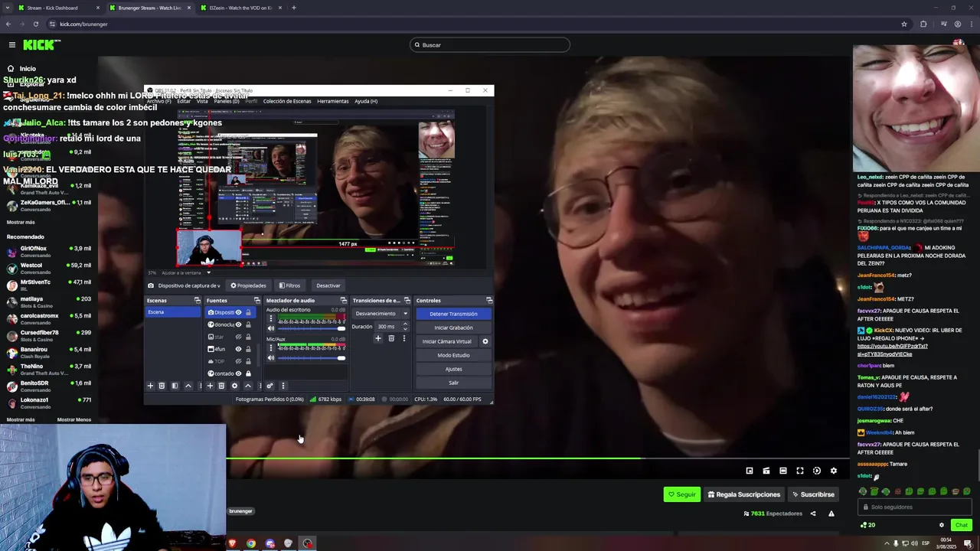Move source up in Fuentes toolbar
980x551 pixels.
pyautogui.click(x=248, y=386)
